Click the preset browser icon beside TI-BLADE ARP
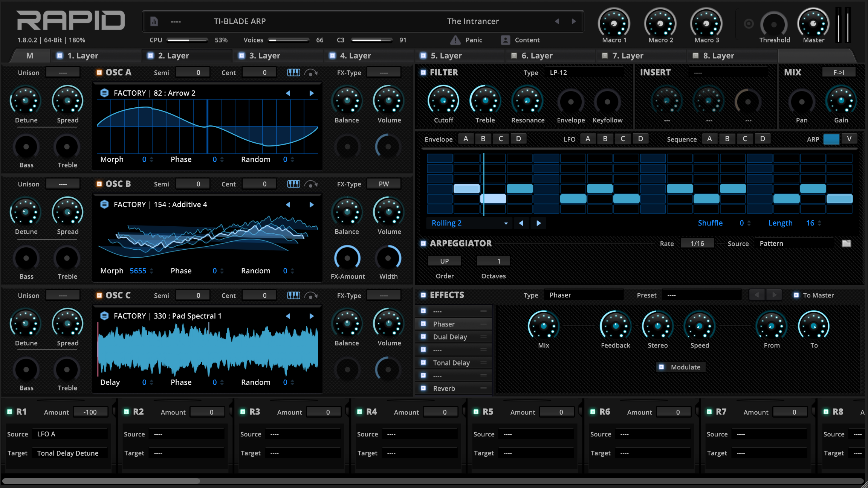This screenshot has height=488, width=868. [154, 21]
